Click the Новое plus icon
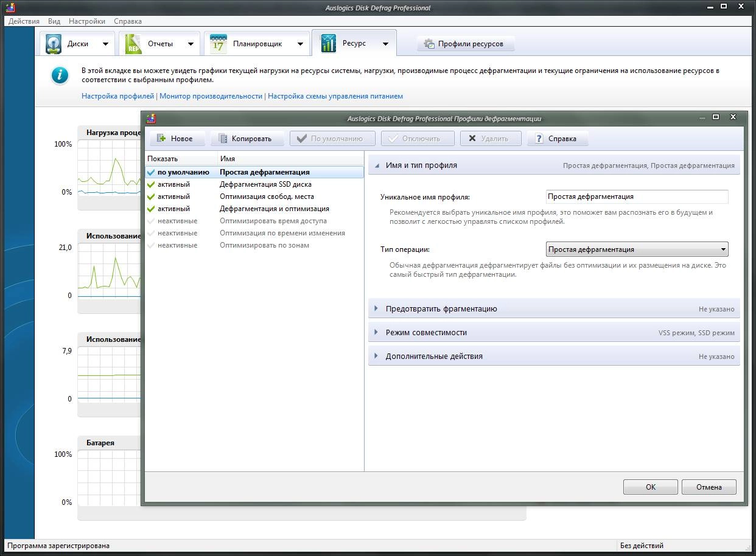This screenshot has height=556, width=756. coord(161,139)
